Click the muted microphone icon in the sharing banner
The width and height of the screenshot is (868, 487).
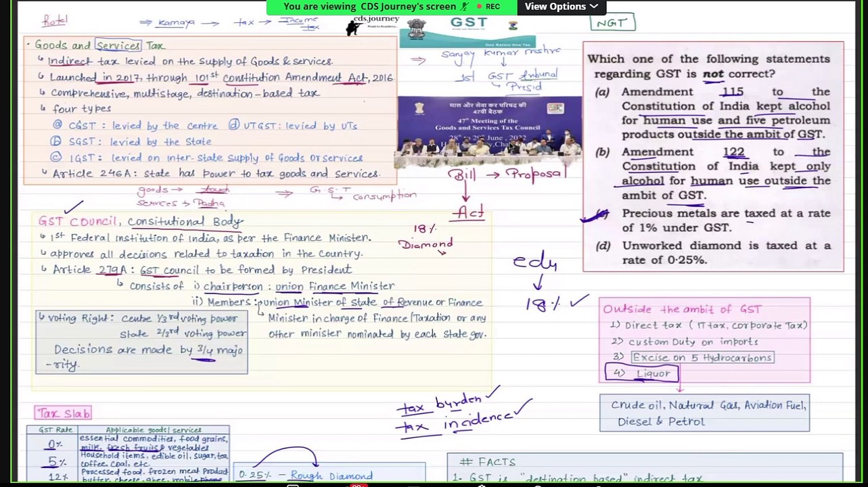[x=464, y=7]
